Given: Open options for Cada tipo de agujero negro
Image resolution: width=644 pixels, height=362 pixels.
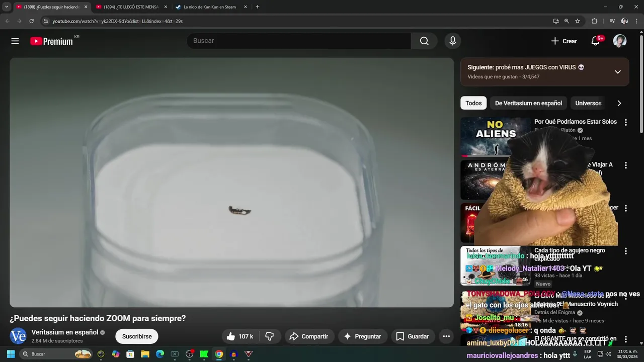Looking at the screenshot, I should click(x=626, y=251).
